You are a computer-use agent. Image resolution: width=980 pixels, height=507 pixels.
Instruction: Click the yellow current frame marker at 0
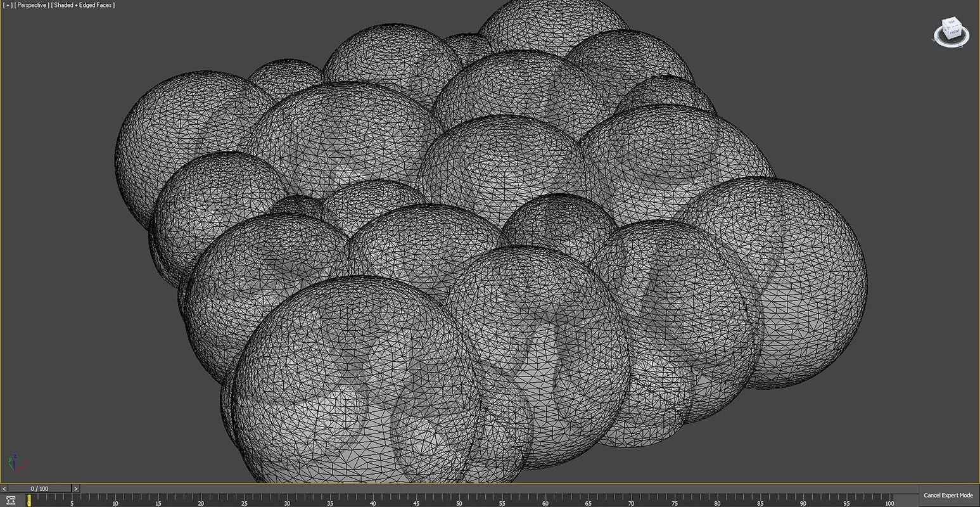pyautogui.click(x=29, y=500)
